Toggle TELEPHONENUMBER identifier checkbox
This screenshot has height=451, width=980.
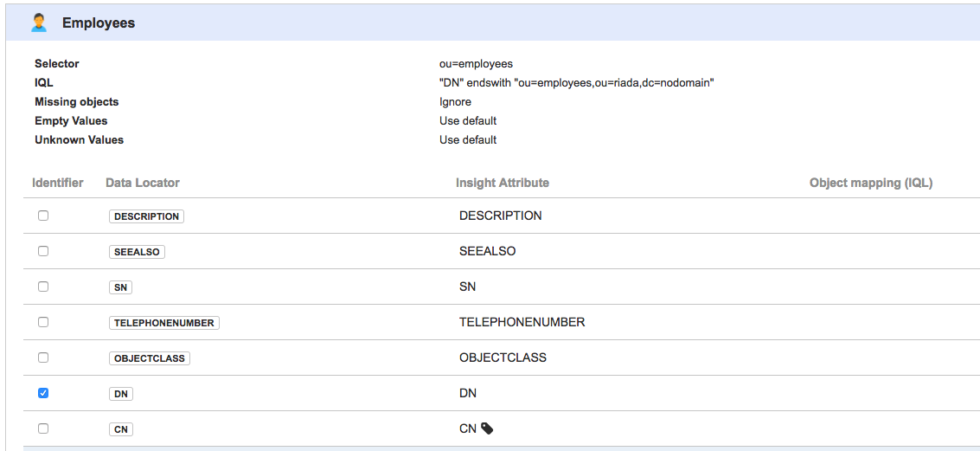tap(43, 322)
